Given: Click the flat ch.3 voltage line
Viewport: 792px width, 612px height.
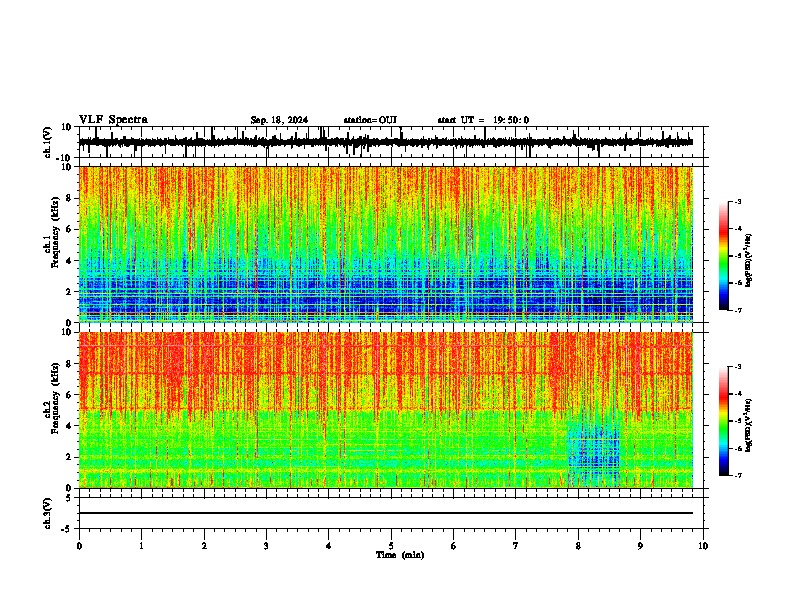Looking at the screenshot, I should (385, 513).
